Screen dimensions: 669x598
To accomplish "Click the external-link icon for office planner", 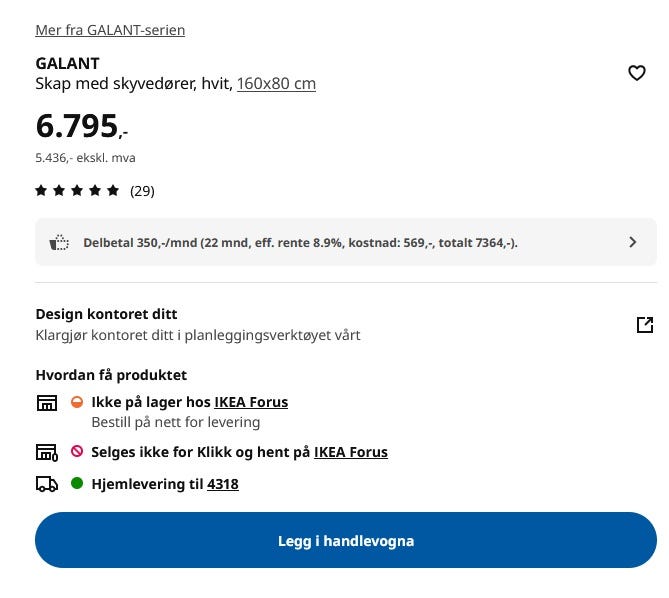I will coord(645,325).
